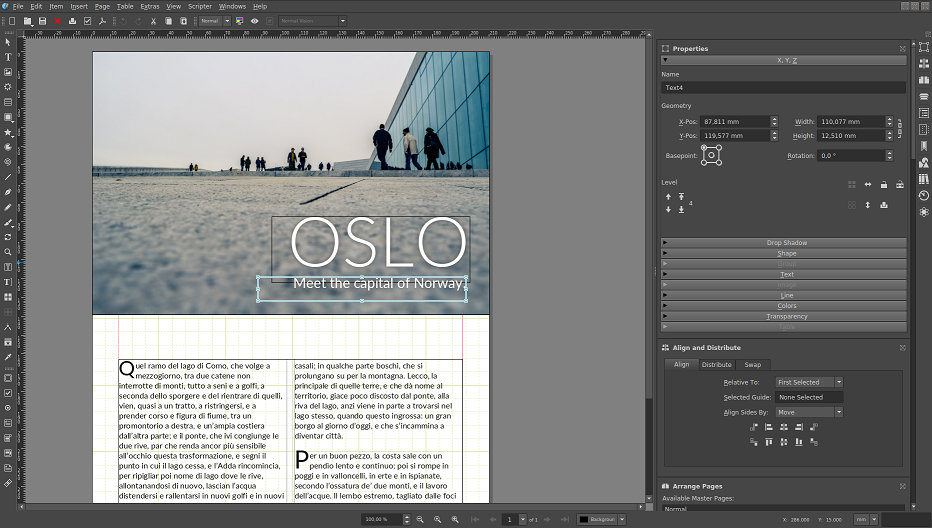Expand the Text properties section
932x528 pixels.
(x=786, y=274)
